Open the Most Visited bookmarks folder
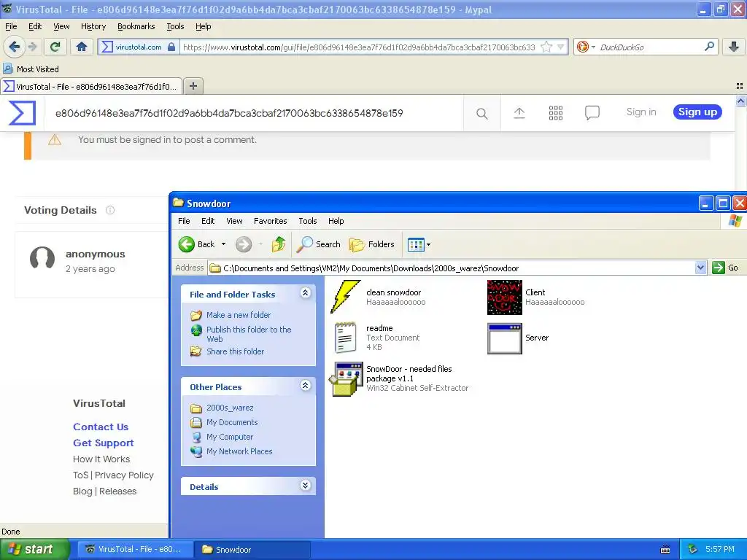The image size is (747, 560). (x=31, y=69)
